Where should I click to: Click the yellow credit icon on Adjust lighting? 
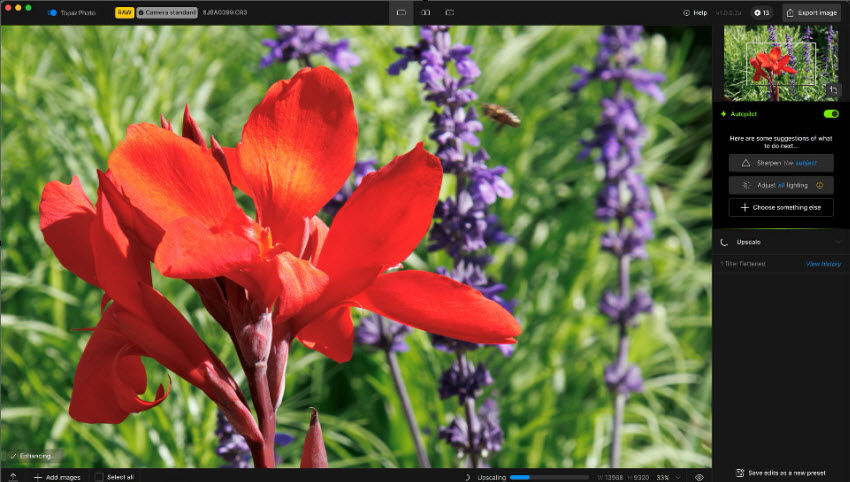(x=820, y=185)
